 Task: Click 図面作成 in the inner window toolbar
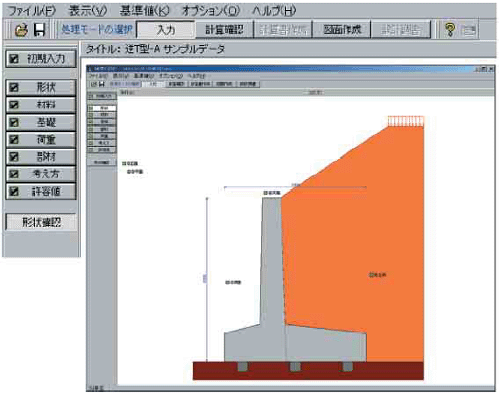(224, 84)
